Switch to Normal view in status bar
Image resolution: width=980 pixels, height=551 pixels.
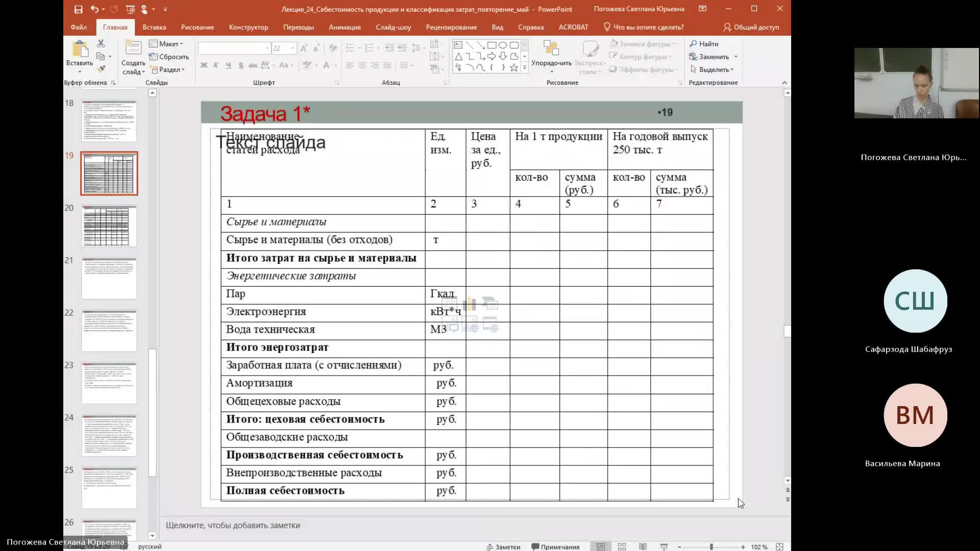[601, 546]
